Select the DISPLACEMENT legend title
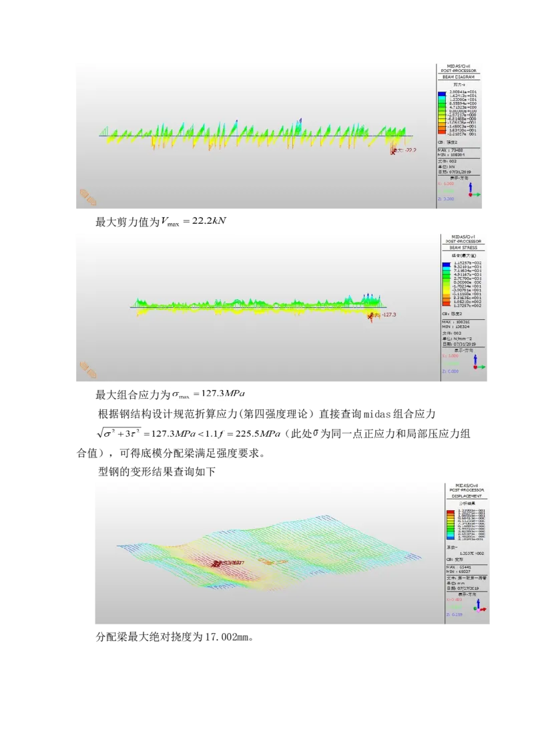 467,496
